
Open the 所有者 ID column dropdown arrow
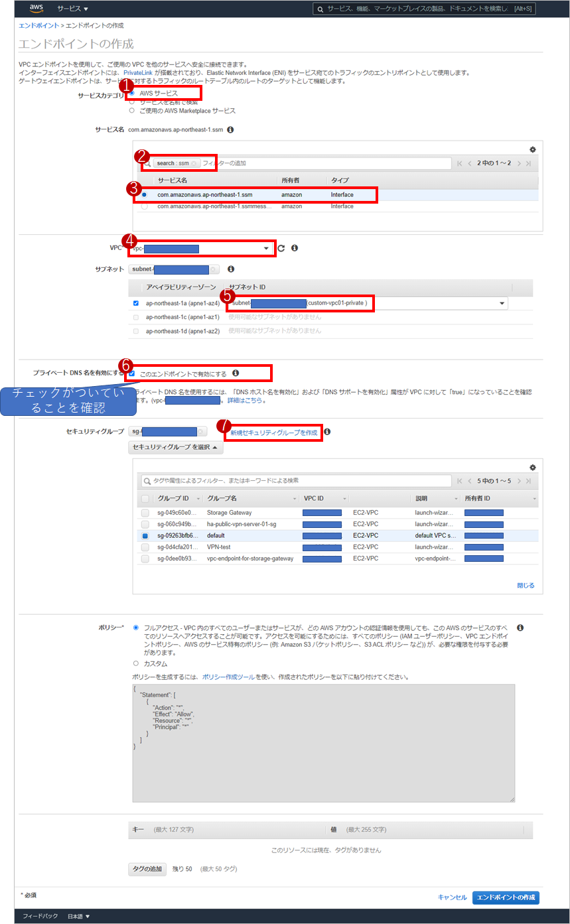tap(534, 499)
